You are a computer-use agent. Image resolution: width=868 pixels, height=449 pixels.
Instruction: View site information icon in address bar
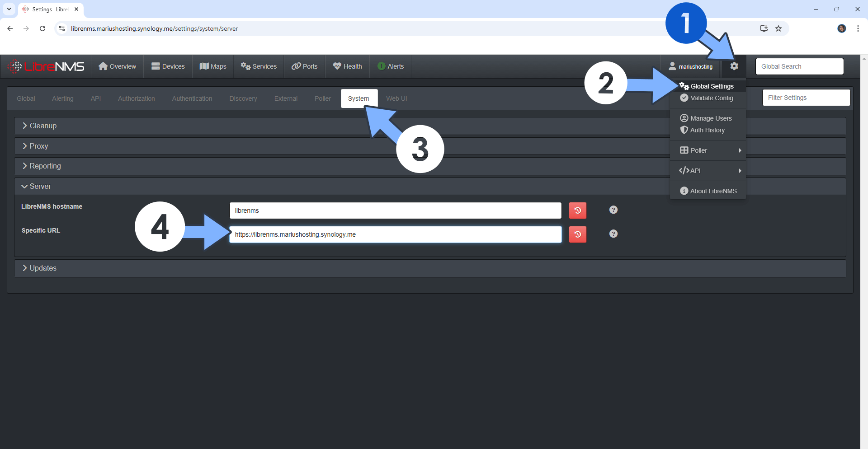(62, 28)
